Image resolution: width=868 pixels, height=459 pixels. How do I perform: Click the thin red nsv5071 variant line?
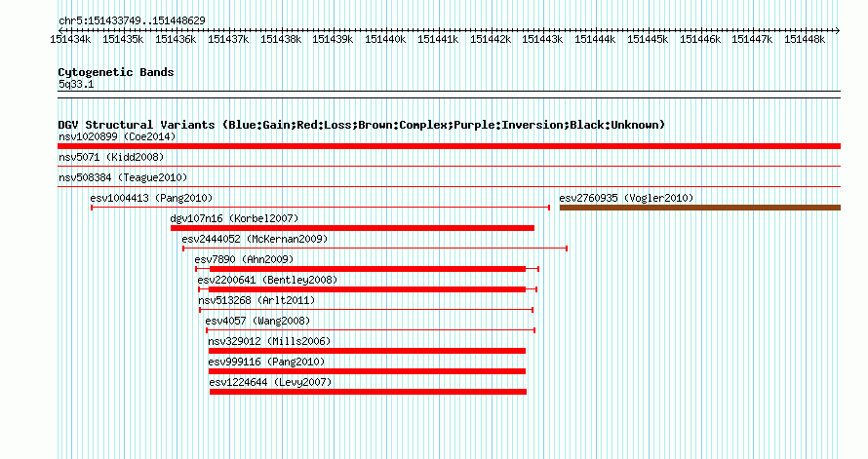coord(449,167)
